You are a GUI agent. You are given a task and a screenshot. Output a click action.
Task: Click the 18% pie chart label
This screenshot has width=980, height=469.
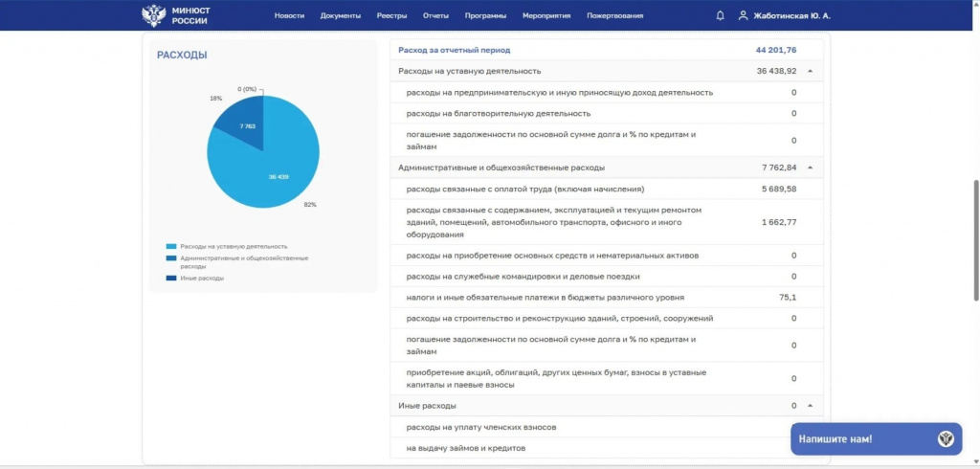click(215, 99)
